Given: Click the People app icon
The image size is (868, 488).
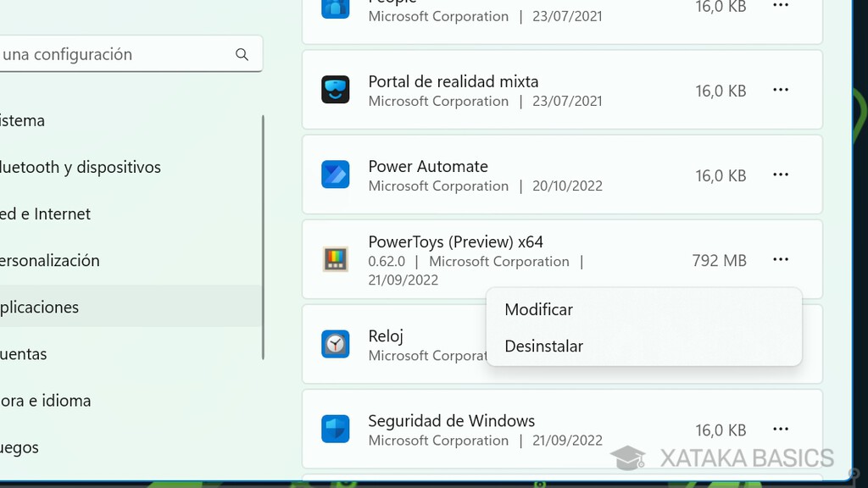Looking at the screenshot, I should 336,8.
